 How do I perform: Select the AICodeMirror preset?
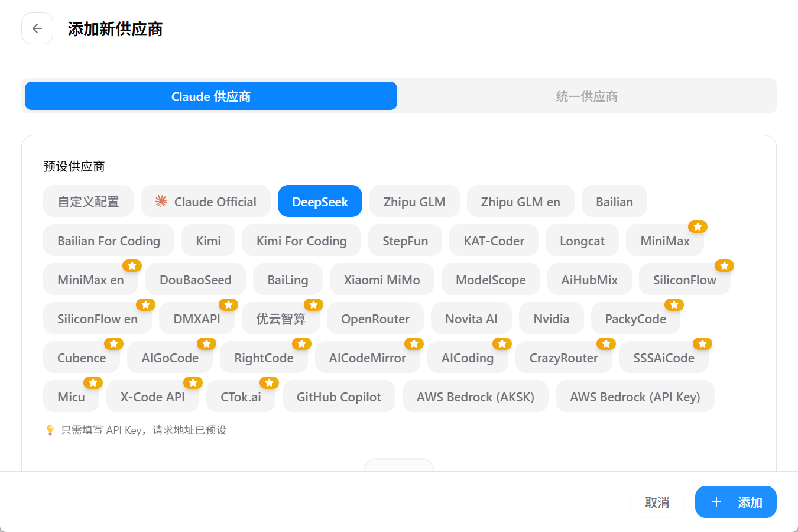click(368, 358)
